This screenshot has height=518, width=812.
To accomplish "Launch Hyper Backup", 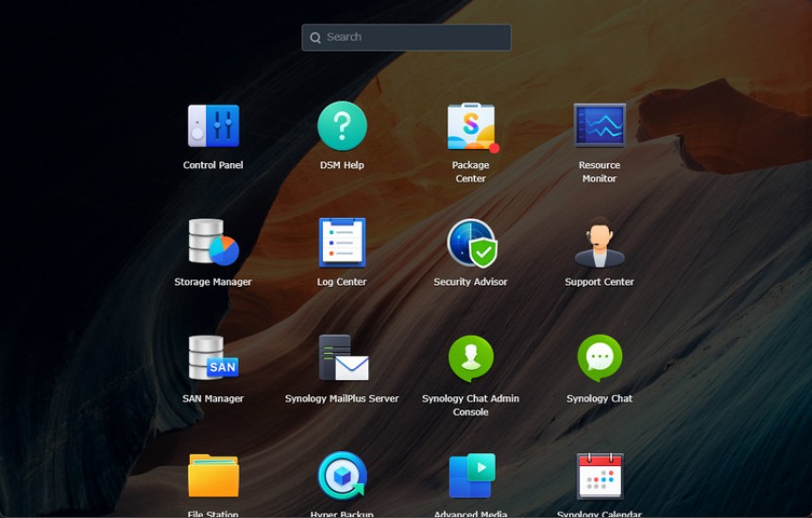I will (342, 476).
